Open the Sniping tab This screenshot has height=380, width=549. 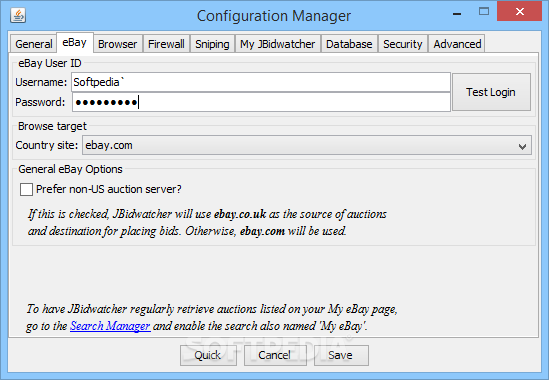click(212, 44)
